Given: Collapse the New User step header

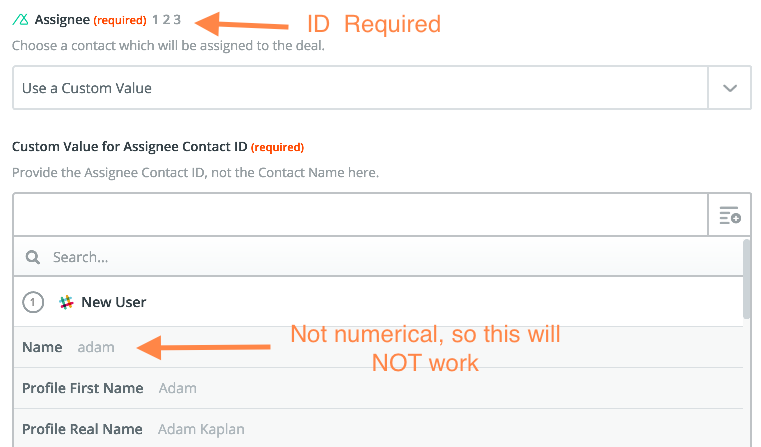Looking at the screenshot, I should [378, 302].
